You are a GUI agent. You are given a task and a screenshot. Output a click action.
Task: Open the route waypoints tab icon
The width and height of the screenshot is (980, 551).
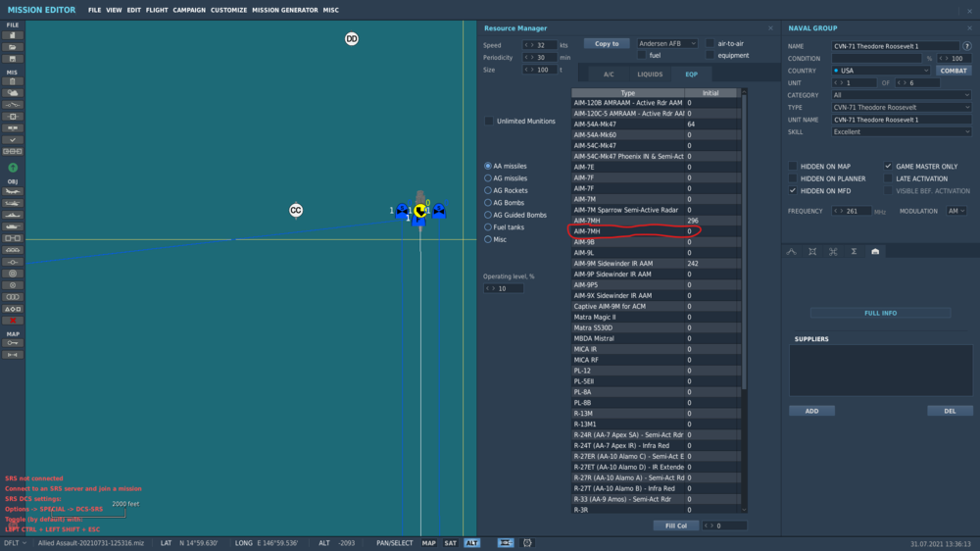tap(792, 251)
